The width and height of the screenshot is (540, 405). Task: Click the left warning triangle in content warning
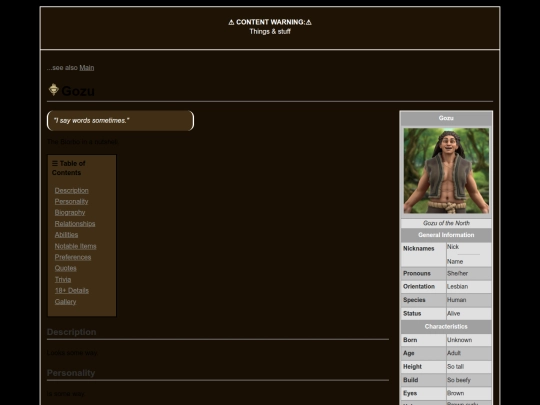point(231,22)
